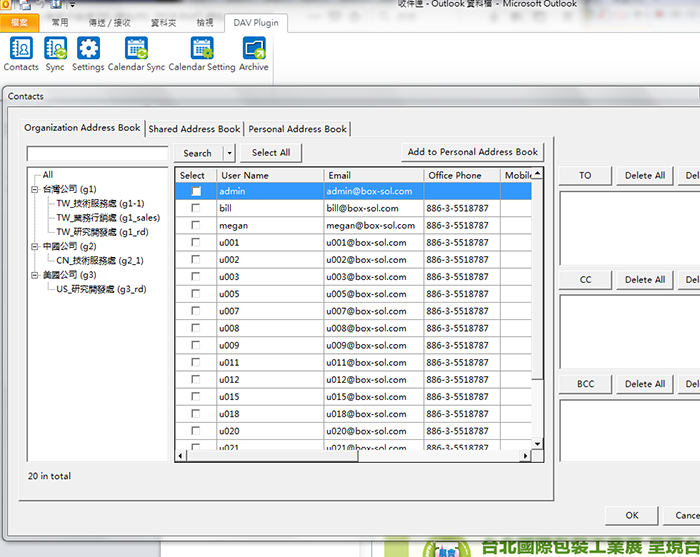Enable the checkbox for u008
The height and width of the screenshot is (557, 700).
(x=196, y=328)
